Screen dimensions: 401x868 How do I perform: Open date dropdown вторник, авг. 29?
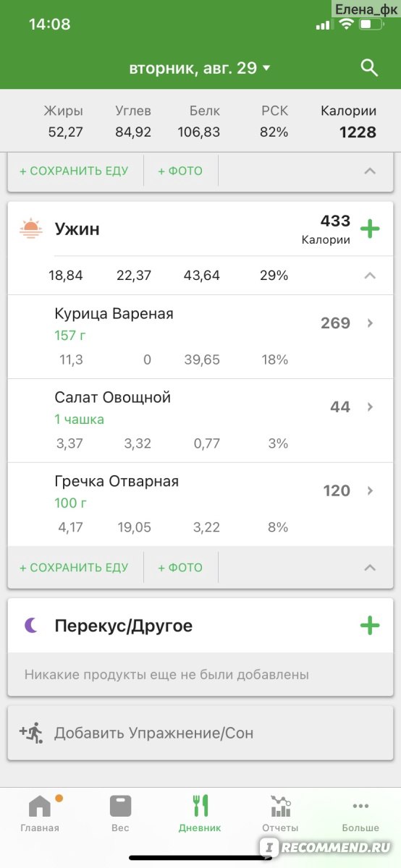click(x=200, y=68)
